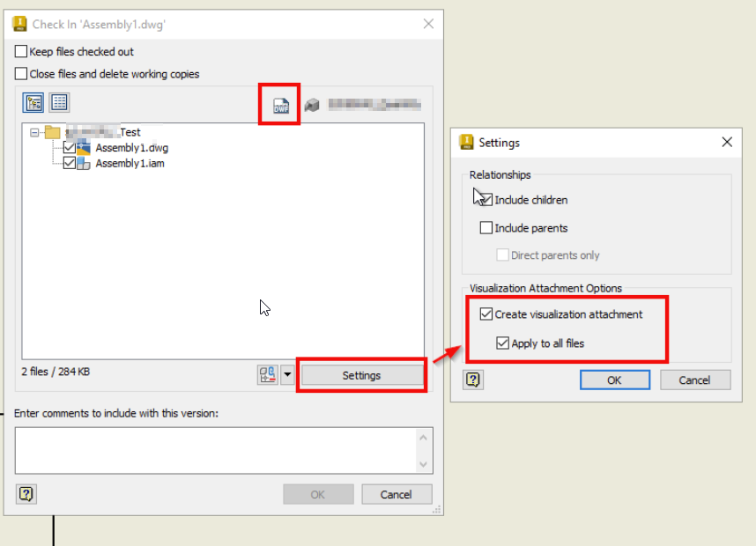Open the Settings button
This screenshot has width=756, height=546.
pos(361,375)
